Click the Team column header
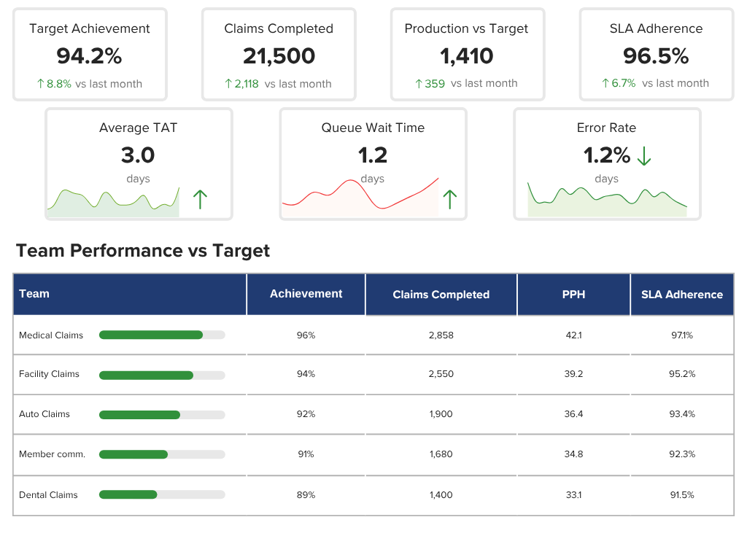The image size is (747, 560). [x=130, y=295]
